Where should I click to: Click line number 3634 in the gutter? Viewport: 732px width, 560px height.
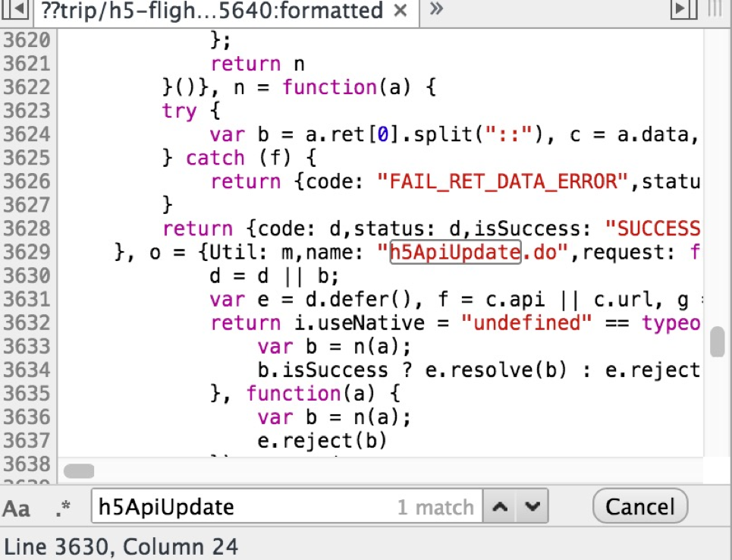27,370
